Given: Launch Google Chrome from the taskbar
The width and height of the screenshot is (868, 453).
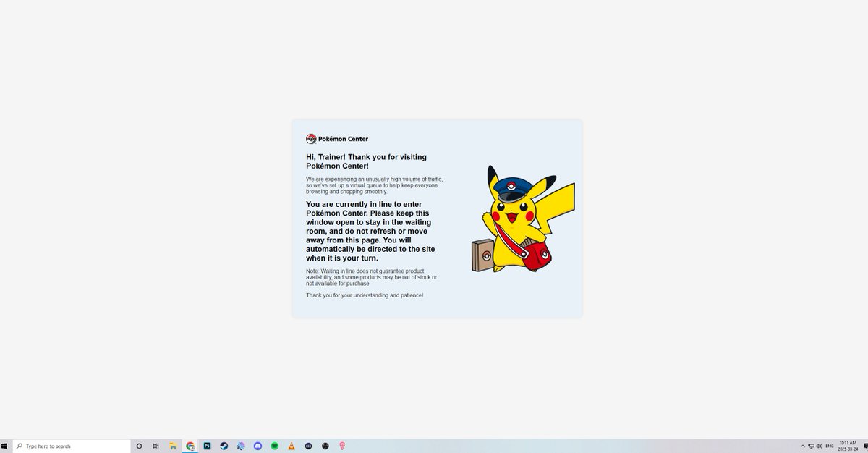Looking at the screenshot, I should pyautogui.click(x=190, y=446).
